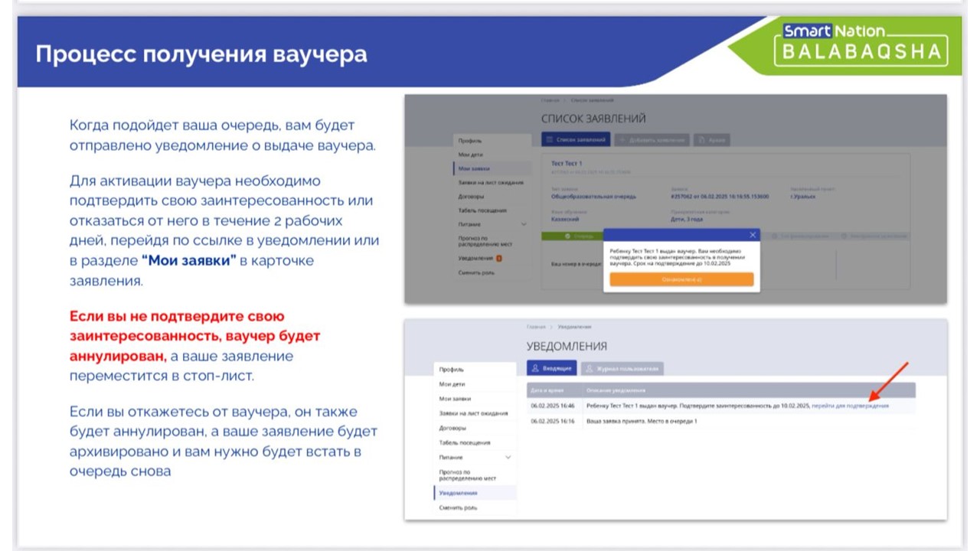The image size is (980, 551).
Task: Click the orange notification badge next to Уведомления
Action: (x=498, y=259)
